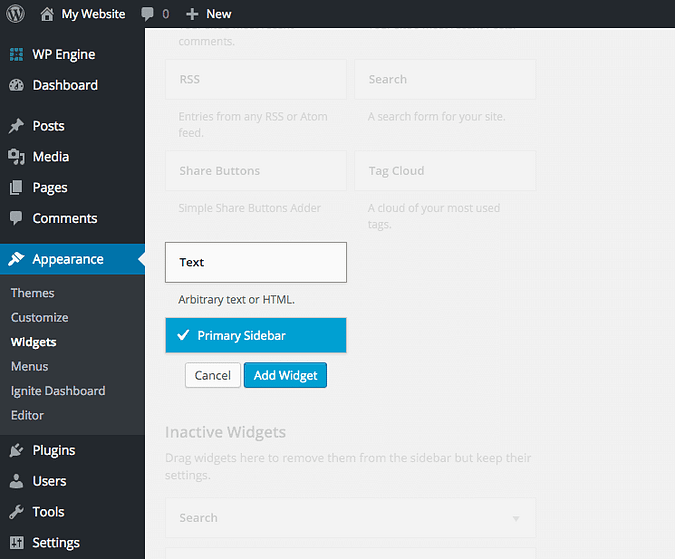The width and height of the screenshot is (675, 559).
Task: Click the Tools wrench icon
Action: [16, 512]
